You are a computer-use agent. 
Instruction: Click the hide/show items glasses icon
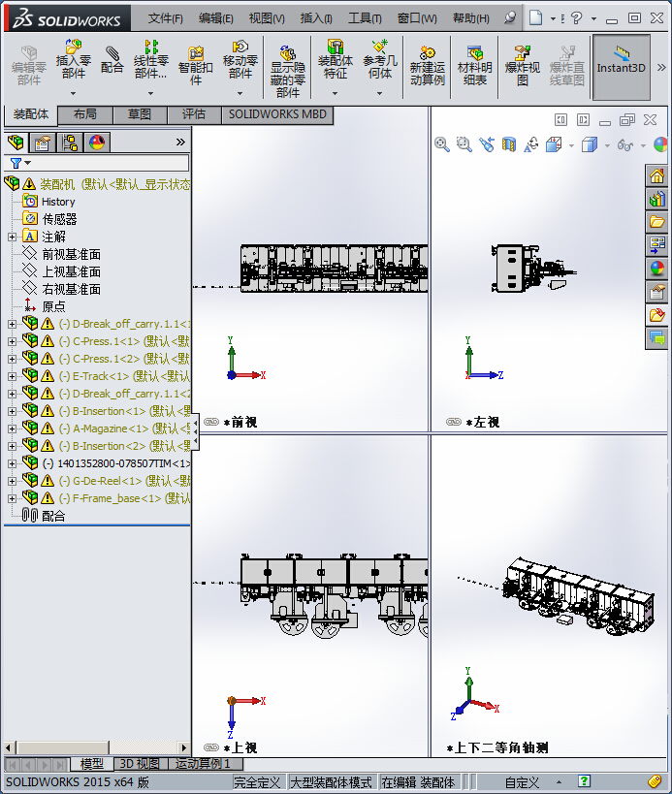625,145
